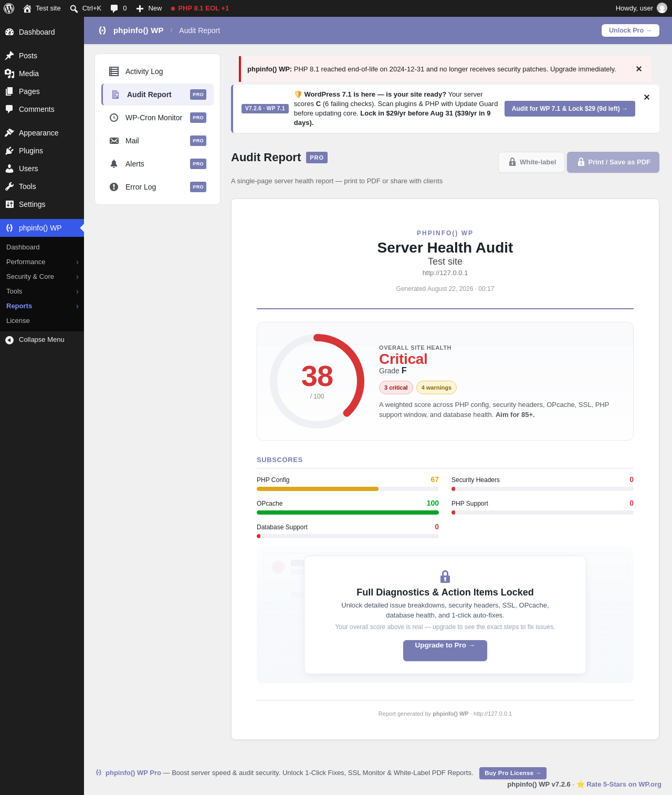Dismiss the PHP 8.1 end-of-life notice

[x=639, y=69]
